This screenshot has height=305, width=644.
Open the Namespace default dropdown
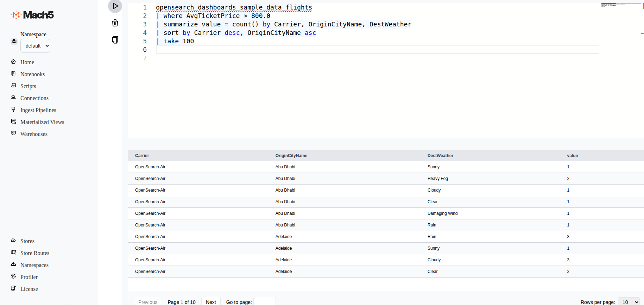[x=35, y=46]
